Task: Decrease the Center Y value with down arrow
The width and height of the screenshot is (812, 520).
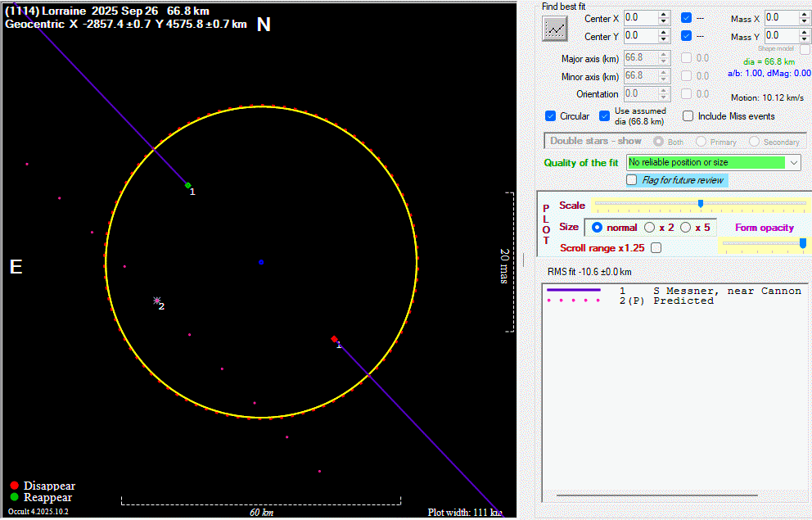Action: pos(664,40)
